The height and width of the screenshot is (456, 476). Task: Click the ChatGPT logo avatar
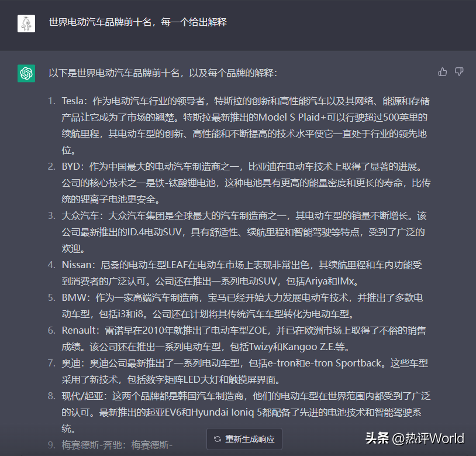click(x=26, y=73)
